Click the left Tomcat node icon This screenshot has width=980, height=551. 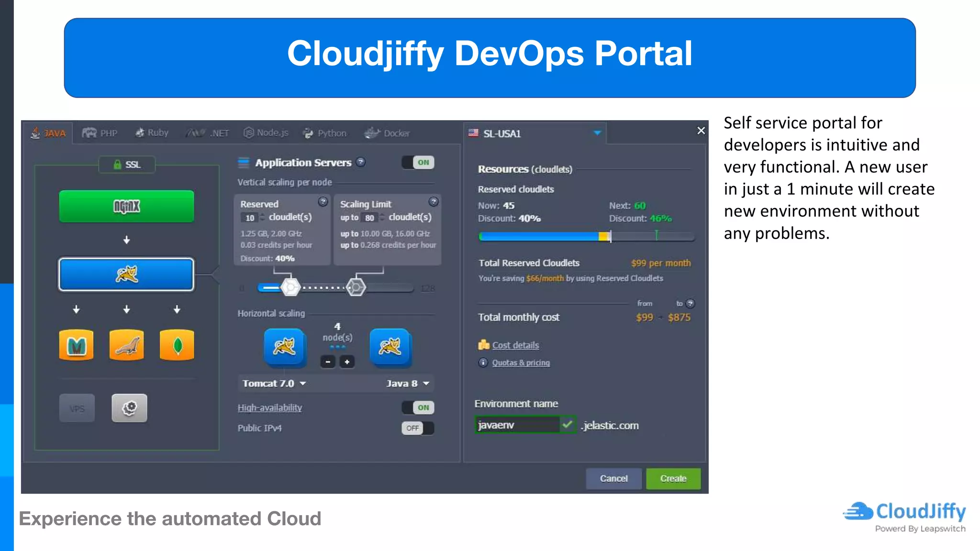(284, 347)
